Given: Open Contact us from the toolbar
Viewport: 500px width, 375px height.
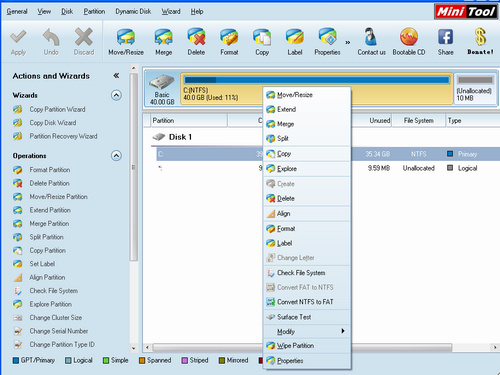Looking at the screenshot, I should [371, 42].
